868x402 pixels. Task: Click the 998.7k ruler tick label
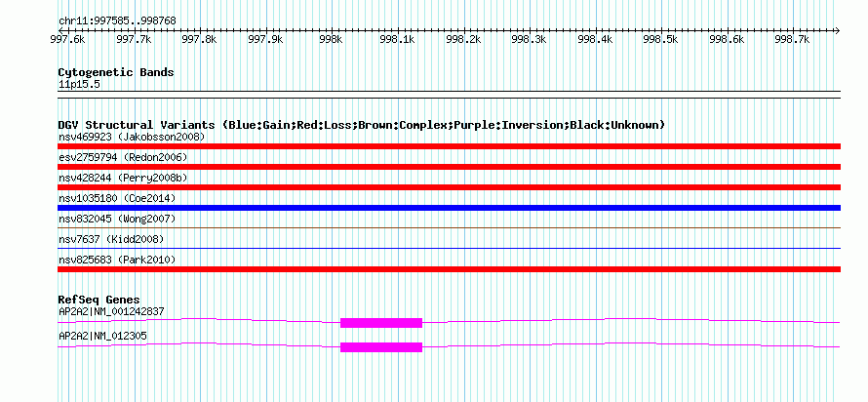(793, 40)
